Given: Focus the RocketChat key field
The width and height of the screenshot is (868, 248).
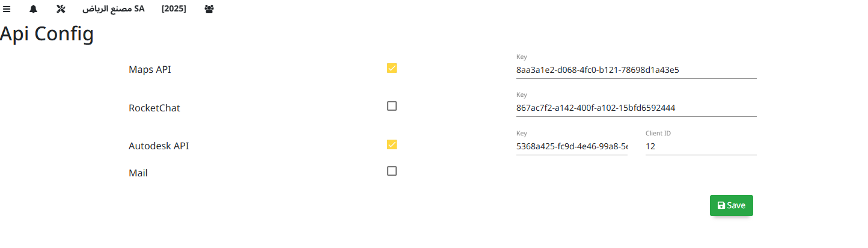Looking at the screenshot, I should pyautogui.click(x=636, y=108).
